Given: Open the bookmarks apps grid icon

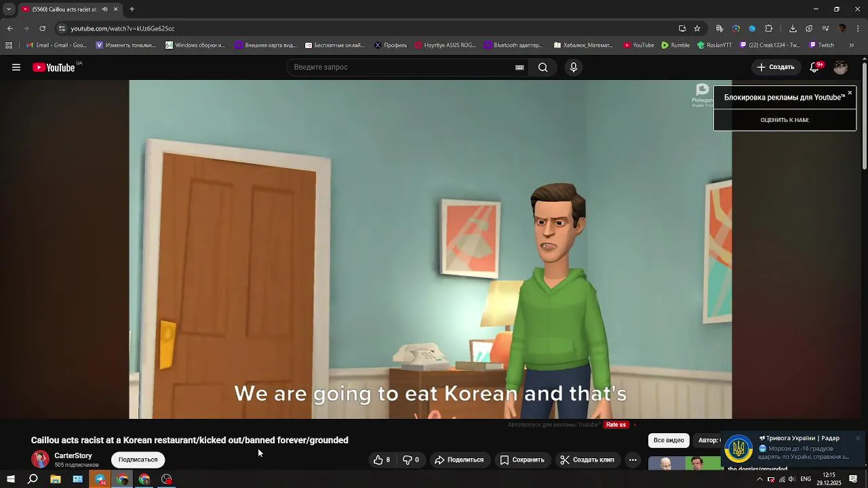Looking at the screenshot, I should click(x=9, y=45).
